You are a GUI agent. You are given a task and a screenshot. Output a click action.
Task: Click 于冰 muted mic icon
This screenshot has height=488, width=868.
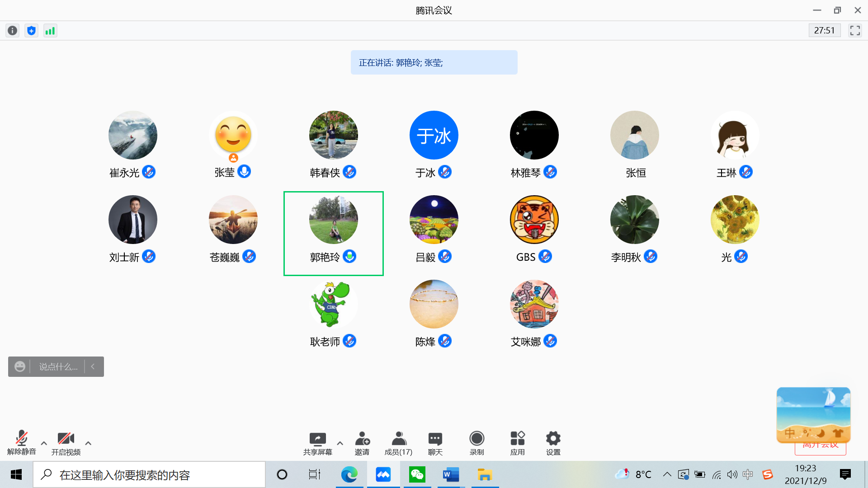[x=445, y=172]
